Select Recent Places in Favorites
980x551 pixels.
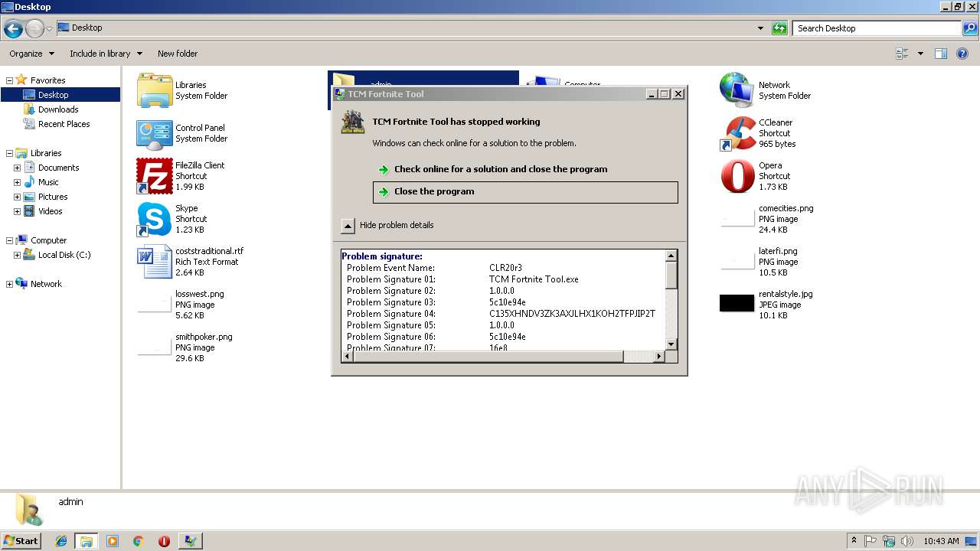[x=64, y=124]
